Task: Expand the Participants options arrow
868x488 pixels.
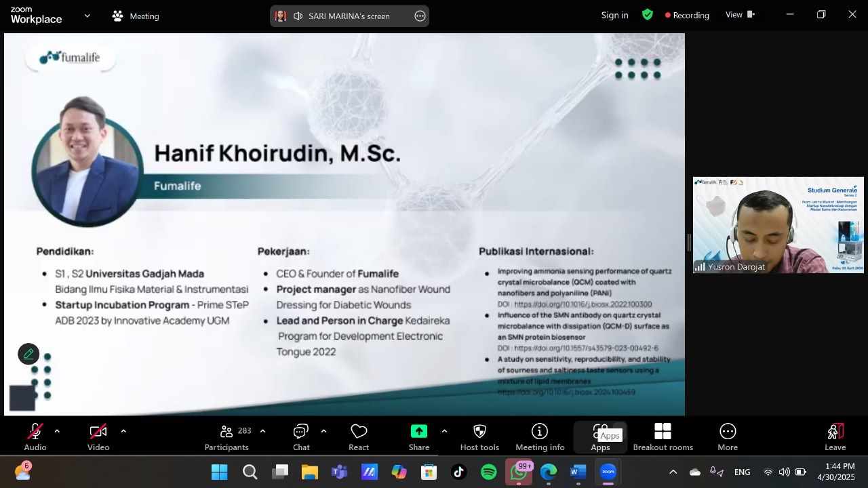Action: click(x=262, y=431)
